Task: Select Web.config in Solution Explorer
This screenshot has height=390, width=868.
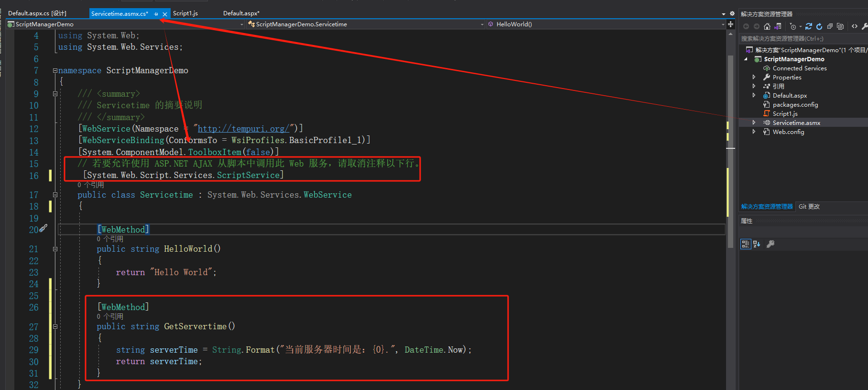Action: 788,132
